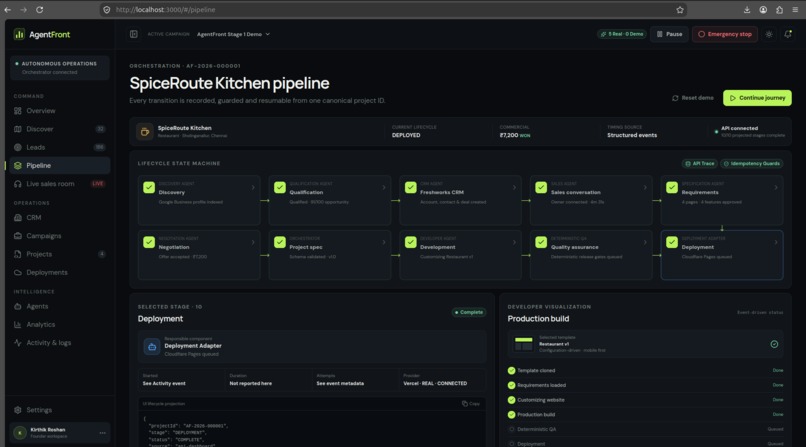Open the browser application menu

pyautogui.click(x=795, y=9)
